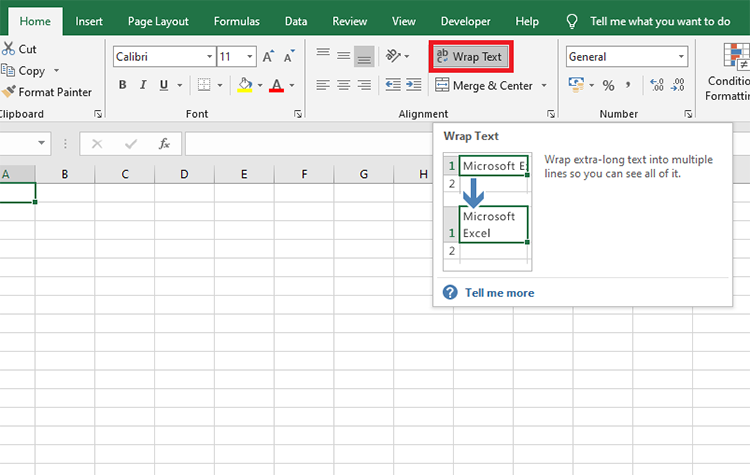The height and width of the screenshot is (475, 750).
Task: Center cell text horizontally
Action: tap(343, 85)
